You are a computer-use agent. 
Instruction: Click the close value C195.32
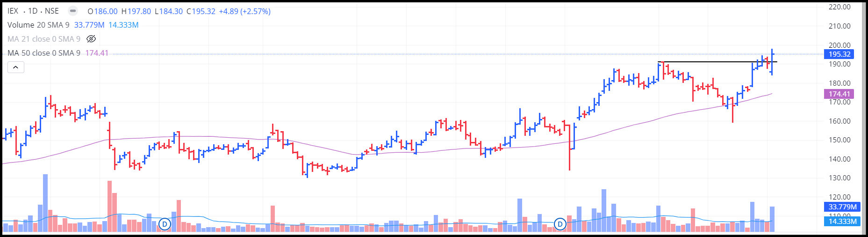coord(201,11)
